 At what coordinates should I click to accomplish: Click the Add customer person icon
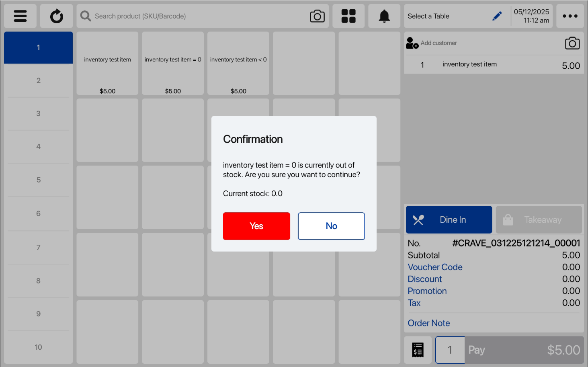(412, 43)
